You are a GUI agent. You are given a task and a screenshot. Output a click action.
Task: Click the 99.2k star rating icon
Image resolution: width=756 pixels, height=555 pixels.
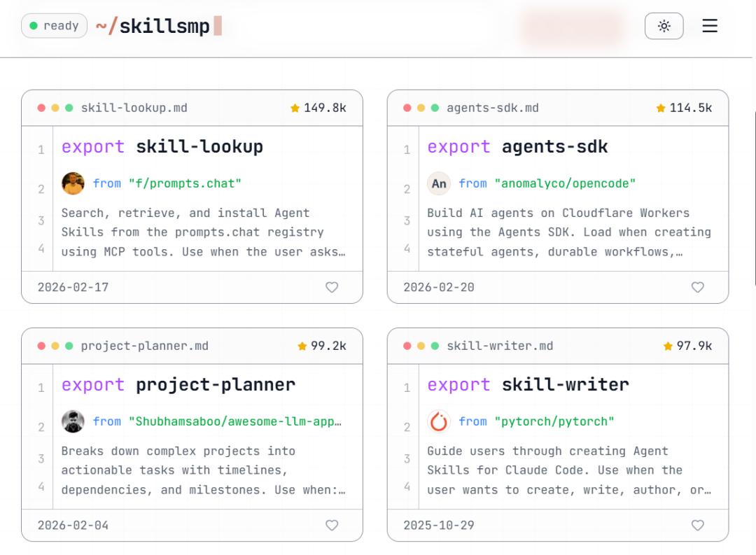click(302, 346)
